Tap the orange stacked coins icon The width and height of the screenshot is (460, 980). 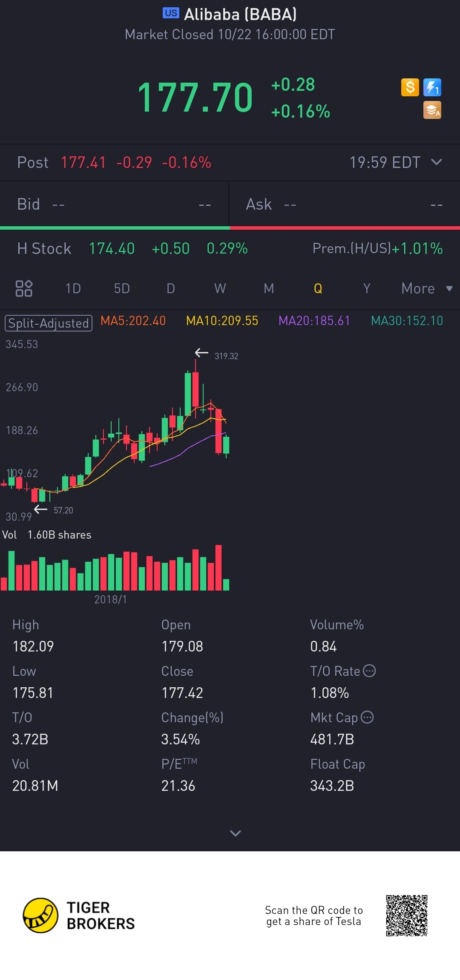[432, 110]
